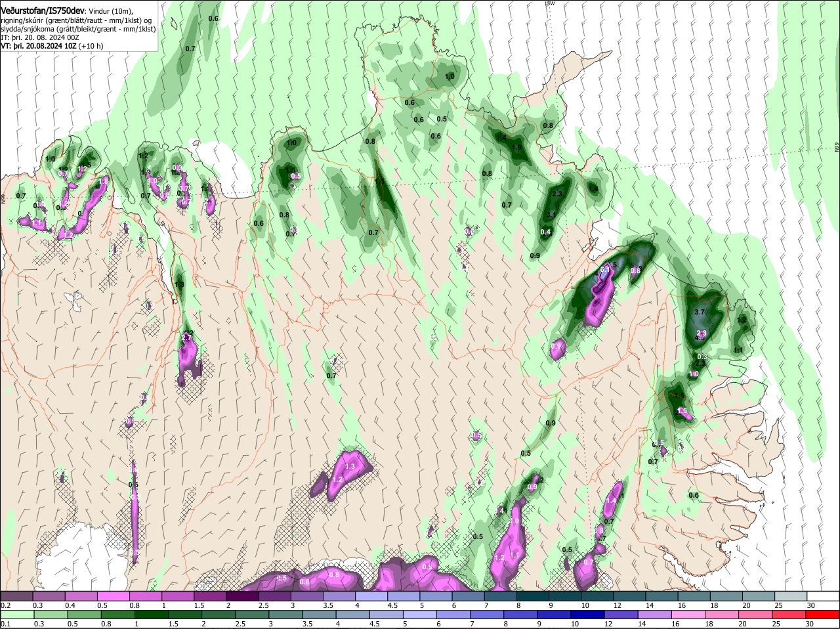Click the snow legend swatch above the 0.2 label

16,596
